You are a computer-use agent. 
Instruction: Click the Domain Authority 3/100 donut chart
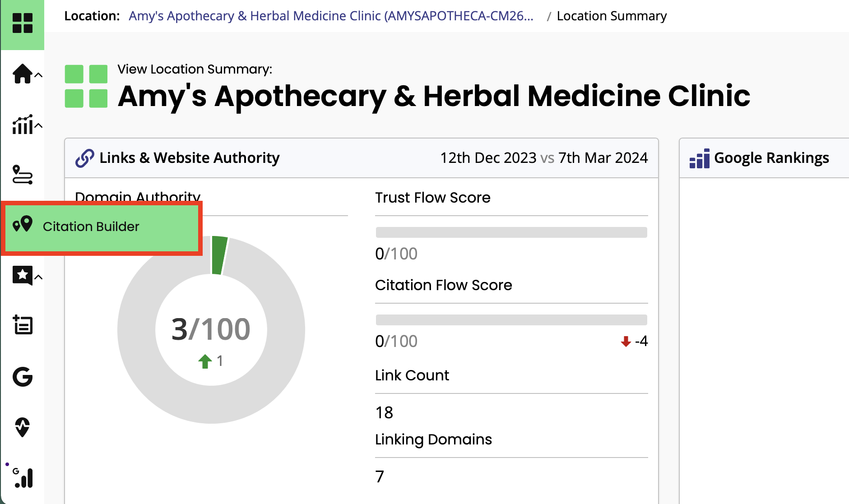pos(211,330)
